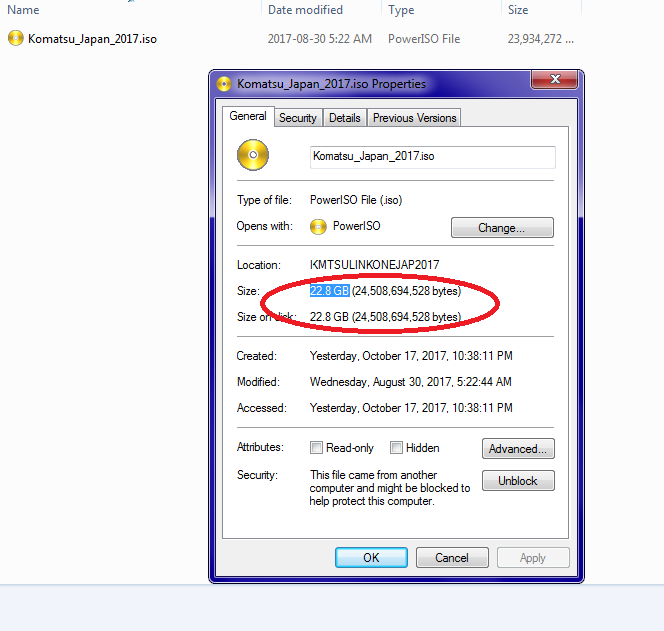Click the Unblock button

pyautogui.click(x=518, y=481)
